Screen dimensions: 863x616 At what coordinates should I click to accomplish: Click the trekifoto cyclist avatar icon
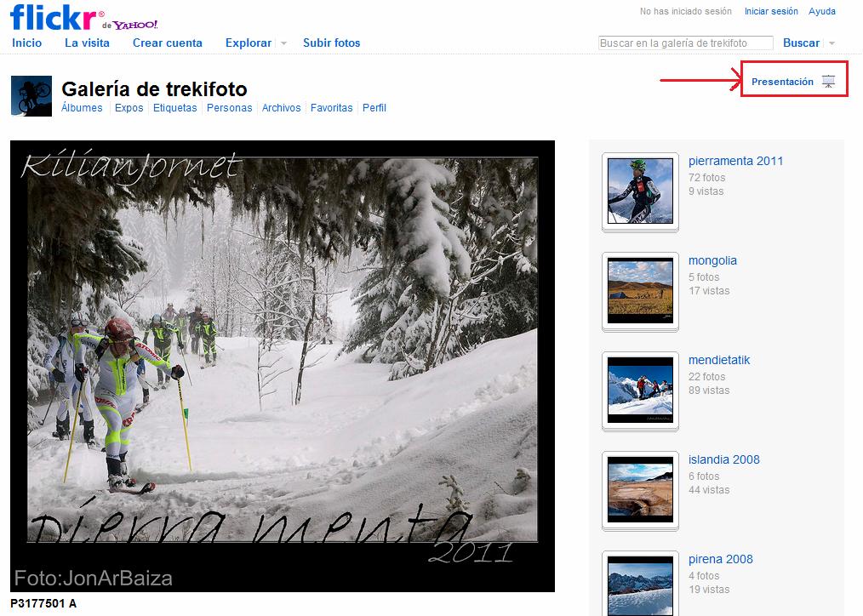click(x=31, y=95)
